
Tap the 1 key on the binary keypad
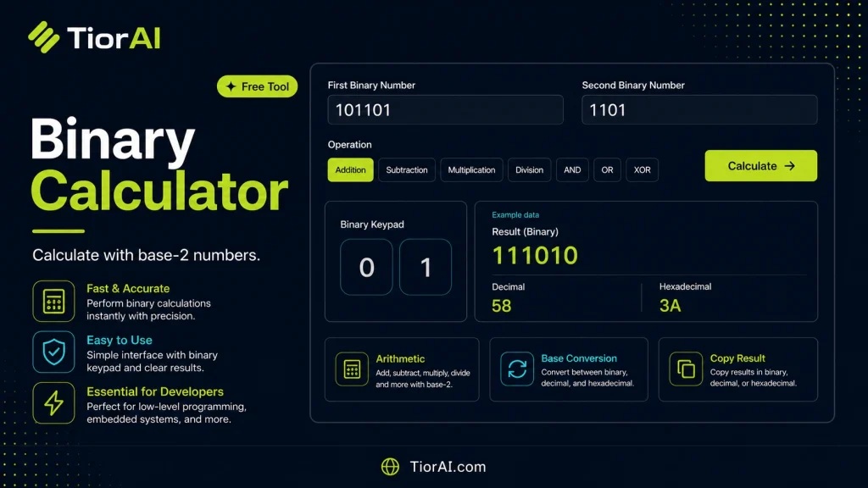click(426, 267)
